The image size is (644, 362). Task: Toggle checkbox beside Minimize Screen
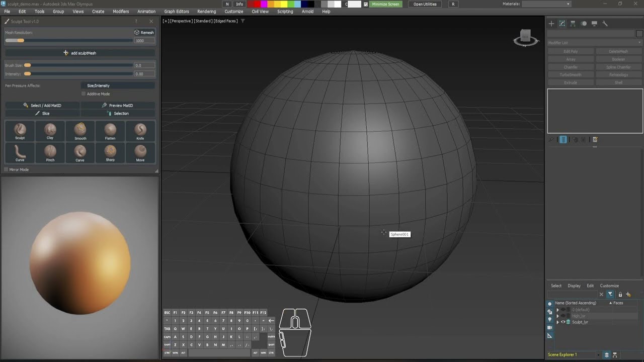coord(366,4)
